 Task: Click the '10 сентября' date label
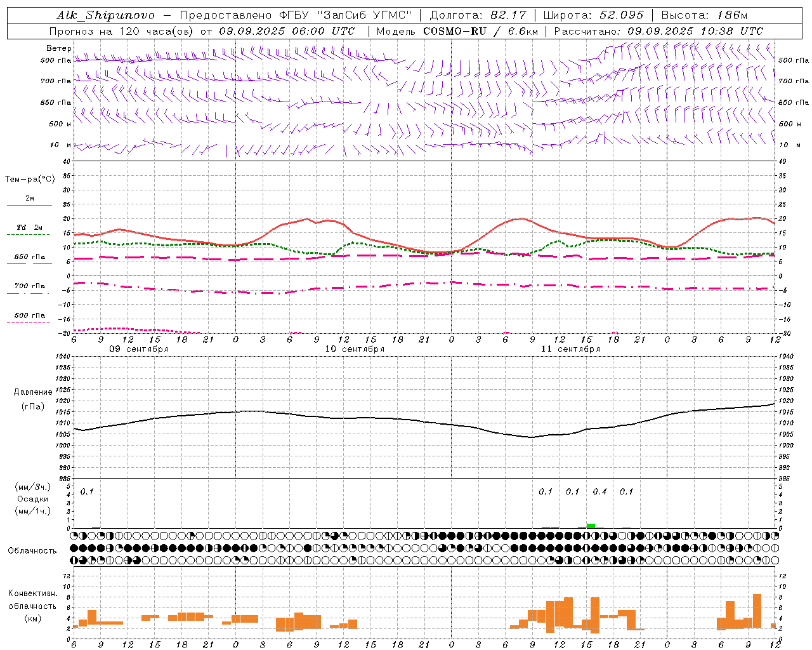355,349
